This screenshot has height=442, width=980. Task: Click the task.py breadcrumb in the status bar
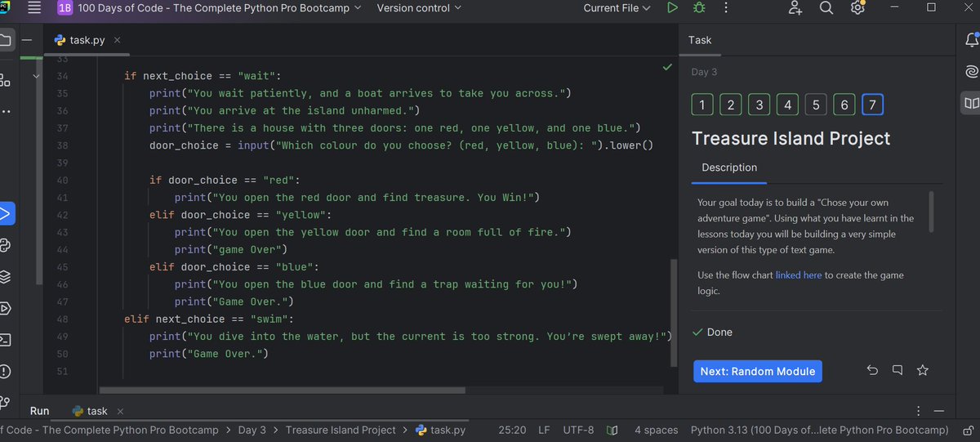point(441,430)
